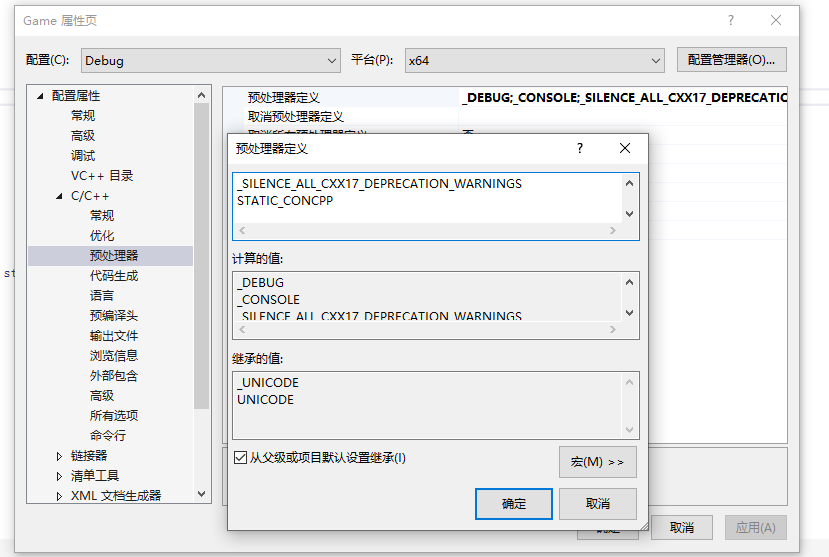Viewport: 829px width, 557px height.
Task: Select the 优化 tree item
Action: (x=102, y=236)
